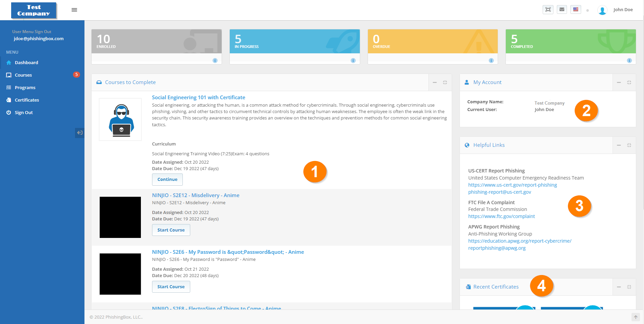644x324 pixels.
Task: Open the FTC complaint link
Action: click(x=501, y=216)
